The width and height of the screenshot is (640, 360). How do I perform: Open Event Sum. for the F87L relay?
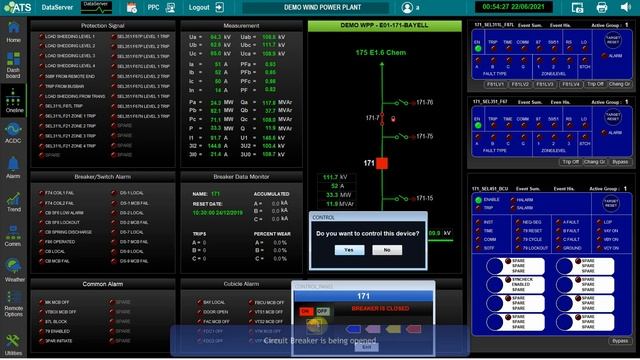pos(530,25)
